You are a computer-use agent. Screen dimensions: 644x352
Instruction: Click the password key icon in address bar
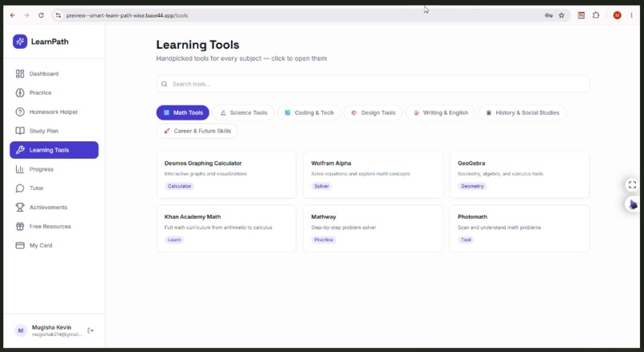tap(548, 16)
